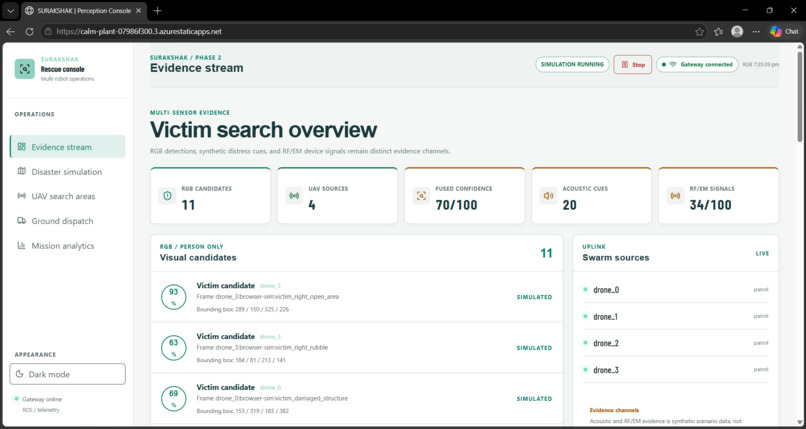Viewport: 806px width, 429px height.
Task: Click the Evidence stream grid icon
Action: [x=22, y=146]
